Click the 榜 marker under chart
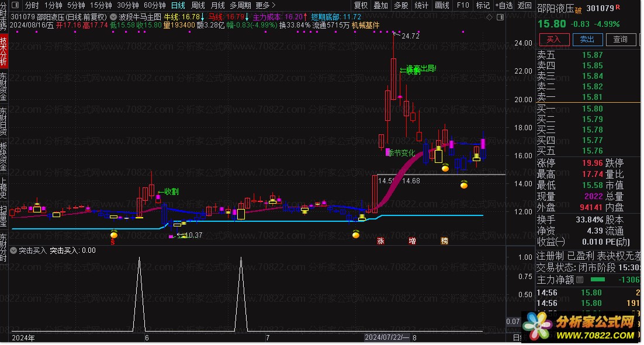The height and width of the screenshot is (345, 644). [444, 241]
